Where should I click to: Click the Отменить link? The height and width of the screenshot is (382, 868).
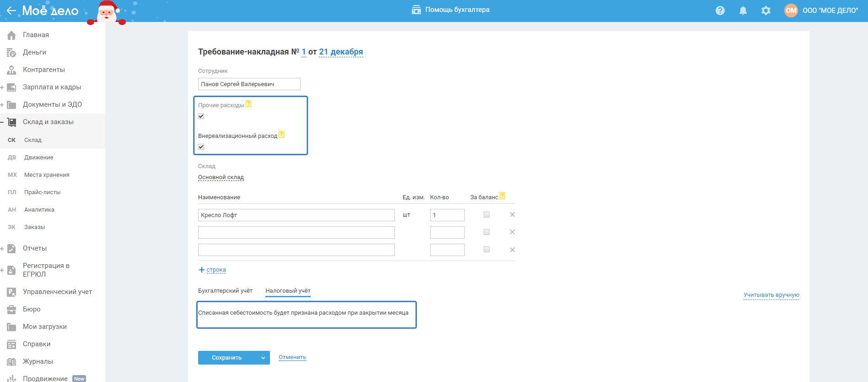(292, 357)
